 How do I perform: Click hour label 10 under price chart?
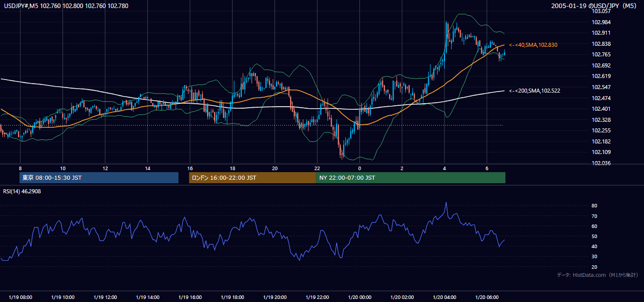click(x=62, y=168)
